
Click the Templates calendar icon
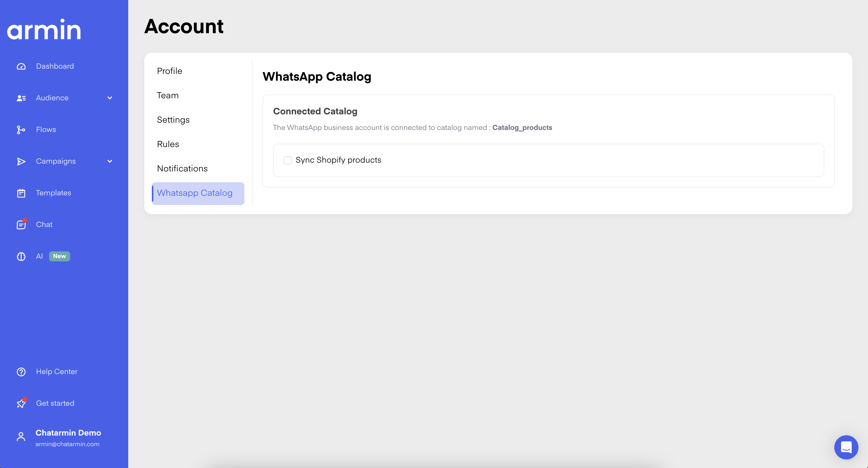(21, 193)
